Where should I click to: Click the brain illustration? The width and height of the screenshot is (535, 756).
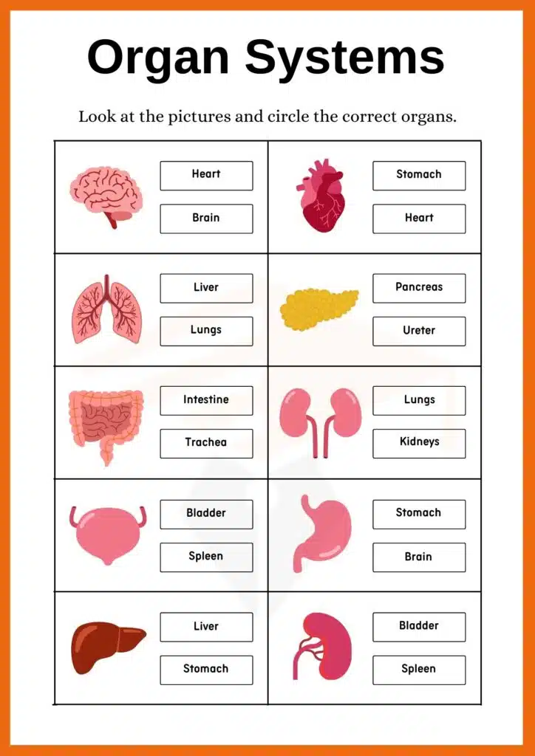[106, 195]
